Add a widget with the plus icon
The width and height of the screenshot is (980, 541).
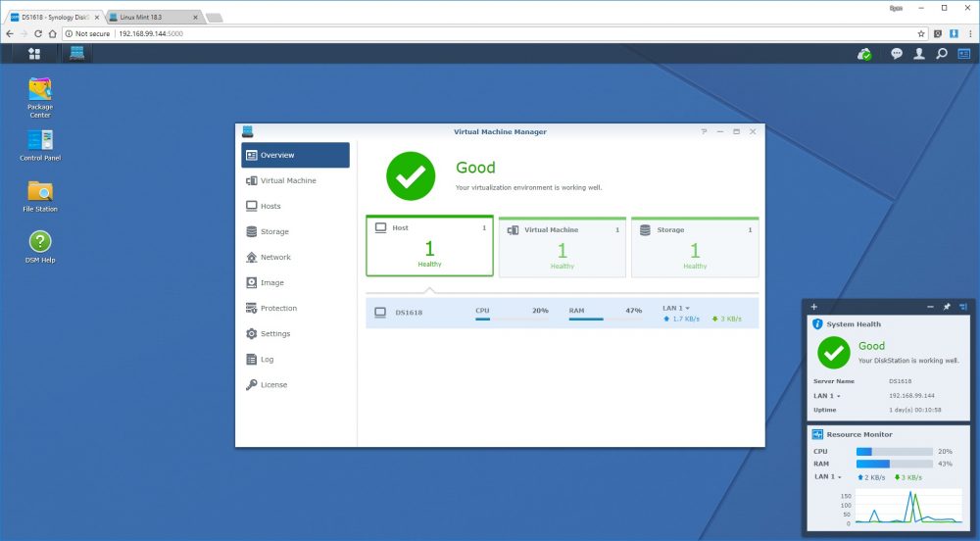click(813, 307)
